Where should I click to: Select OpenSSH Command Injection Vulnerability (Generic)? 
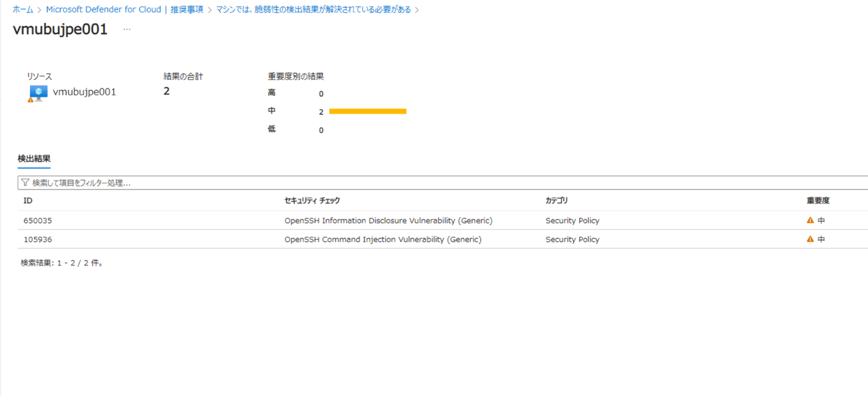click(x=383, y=239)
